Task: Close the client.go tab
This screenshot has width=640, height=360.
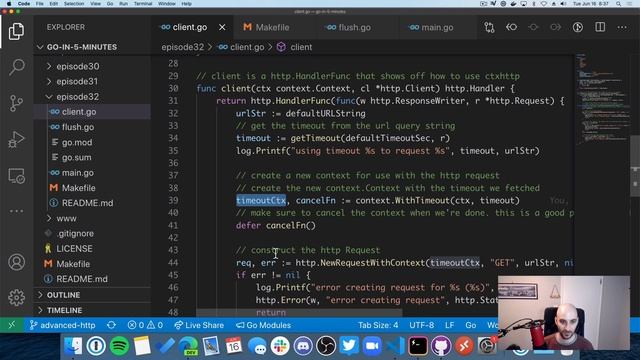Action: coord(222,27)
